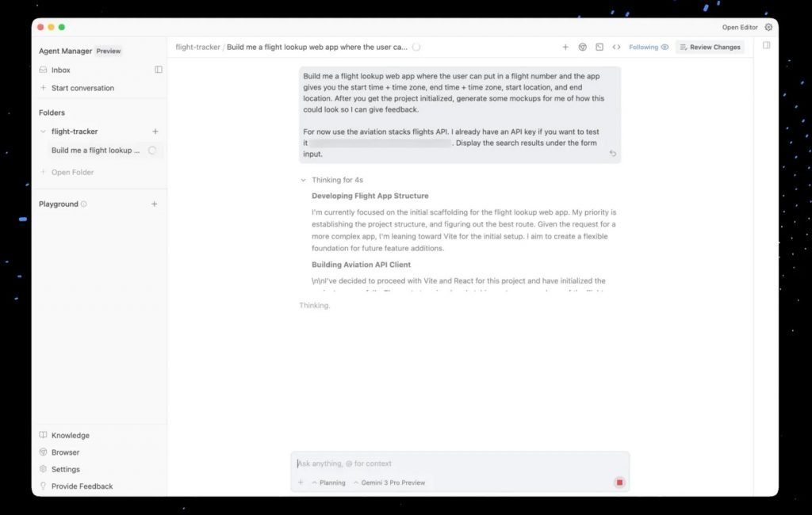Open the terminal icon in top toolbar
This screenshot has height=515, width=812.
(599, 47)
